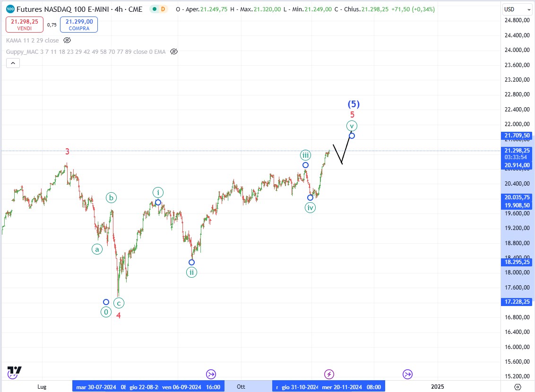Open the Futures NASDAQ 100 E-MINI symbol title
Viewport: 535px width, 392px height.
[x=79, y=9]
